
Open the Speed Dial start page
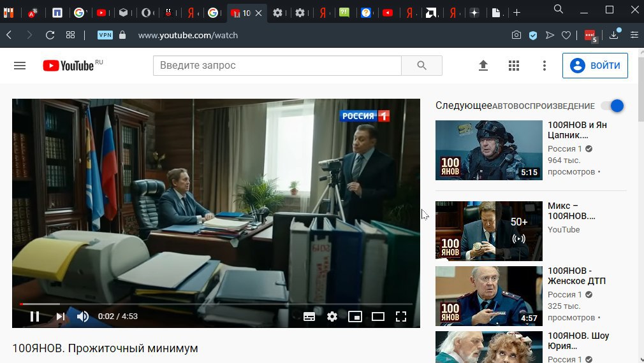[x=71, y=35]
